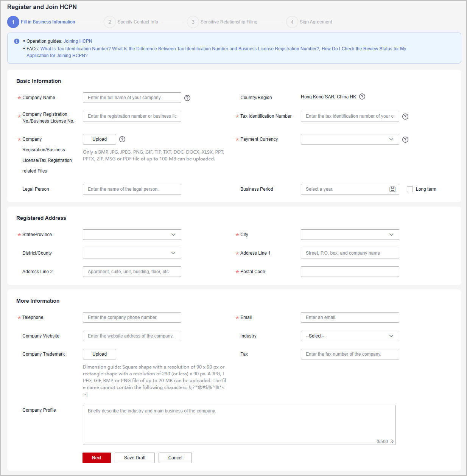Click the 'Registered Address' section heading
This screenshot has width=467, height=476.
(41, 218)
